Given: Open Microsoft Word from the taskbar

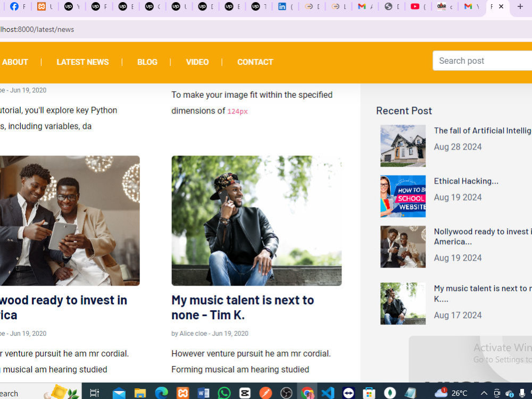Looking at the screenshot, I should [203, 393].
